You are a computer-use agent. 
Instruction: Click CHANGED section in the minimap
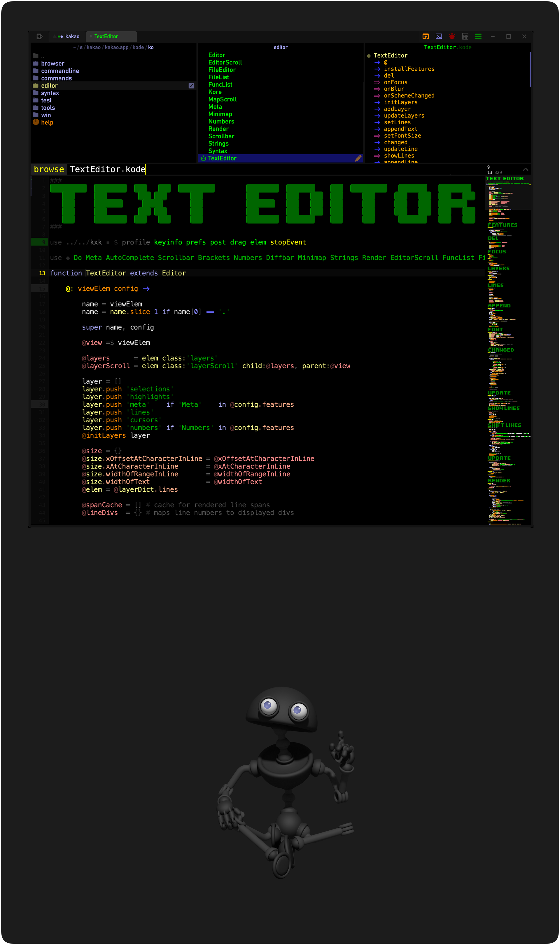click(x=501, y=350)
